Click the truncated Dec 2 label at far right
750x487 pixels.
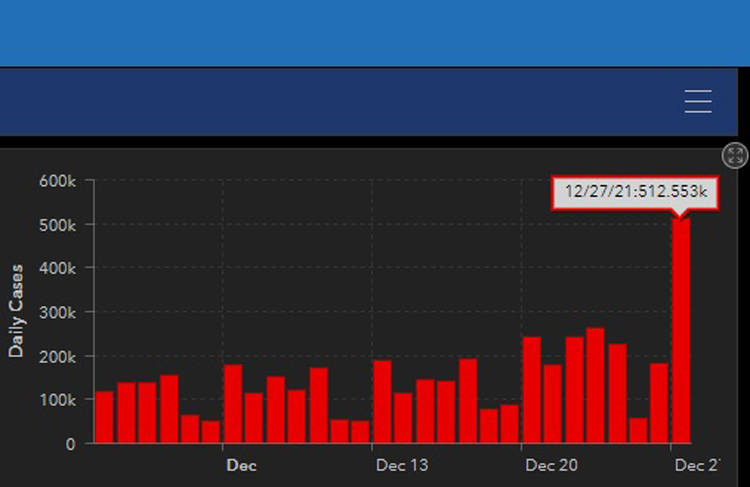(697, 465)
